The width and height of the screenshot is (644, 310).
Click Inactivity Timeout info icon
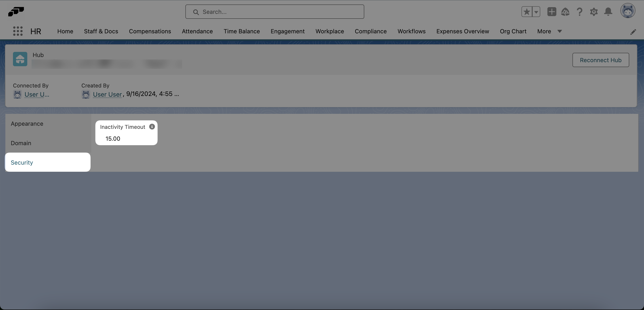(x=152, y=127)
